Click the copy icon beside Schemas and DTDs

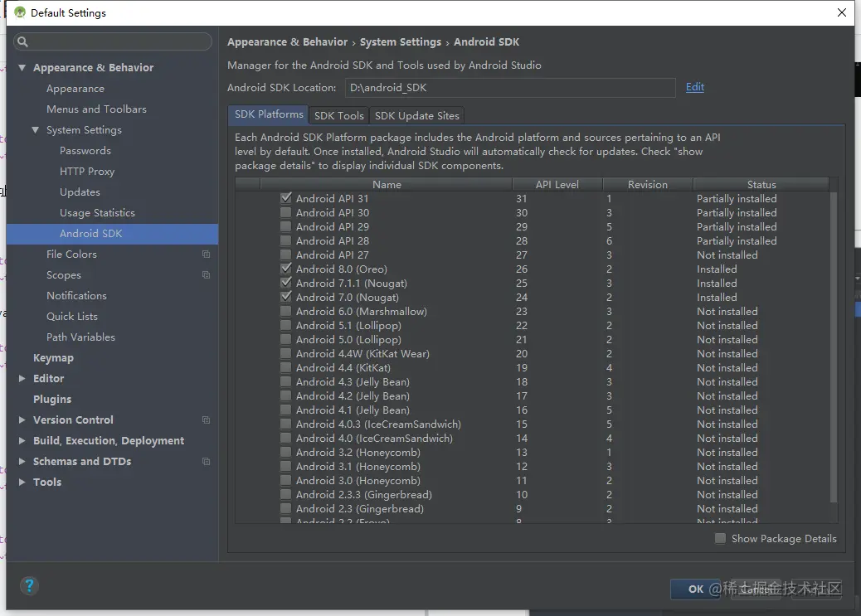(x=206, y=462)
